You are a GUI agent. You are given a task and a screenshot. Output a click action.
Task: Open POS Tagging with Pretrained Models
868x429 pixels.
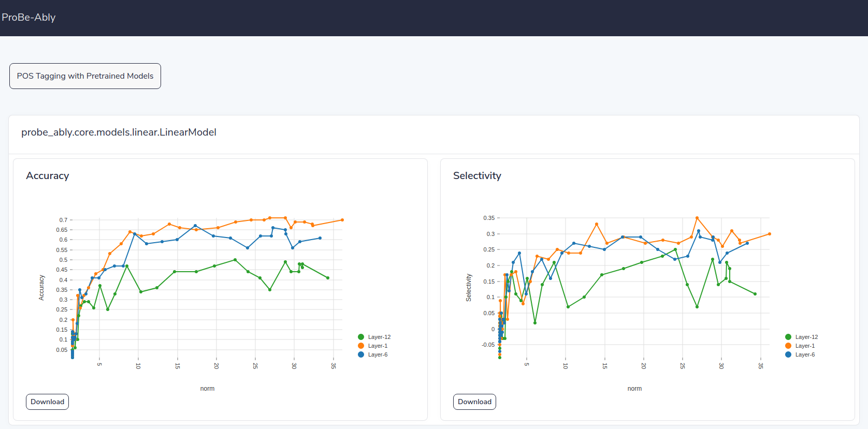click(x=85, y=76)
